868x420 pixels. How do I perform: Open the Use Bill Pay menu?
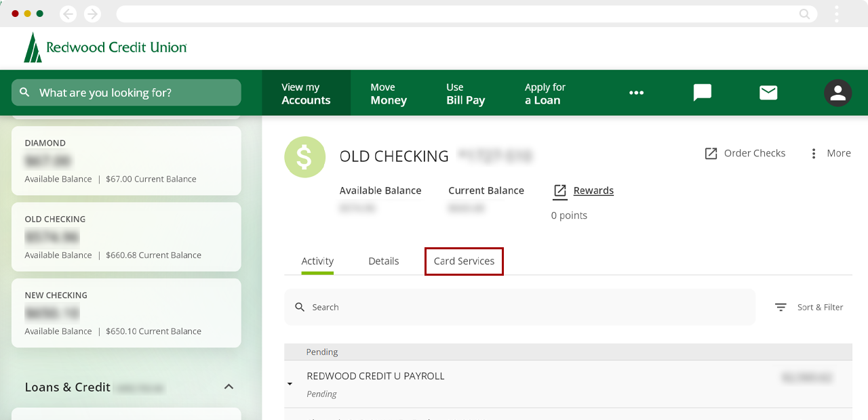pos(465,93)
